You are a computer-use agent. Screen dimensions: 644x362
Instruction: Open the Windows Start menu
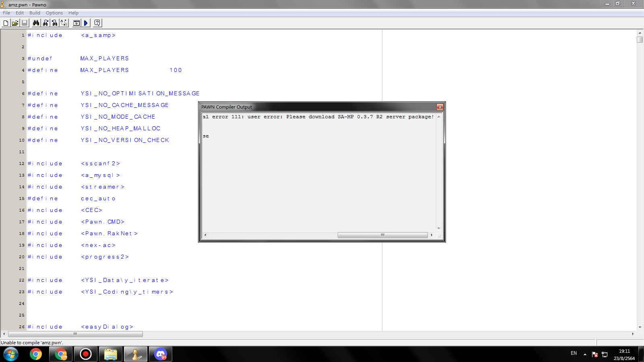11,354
